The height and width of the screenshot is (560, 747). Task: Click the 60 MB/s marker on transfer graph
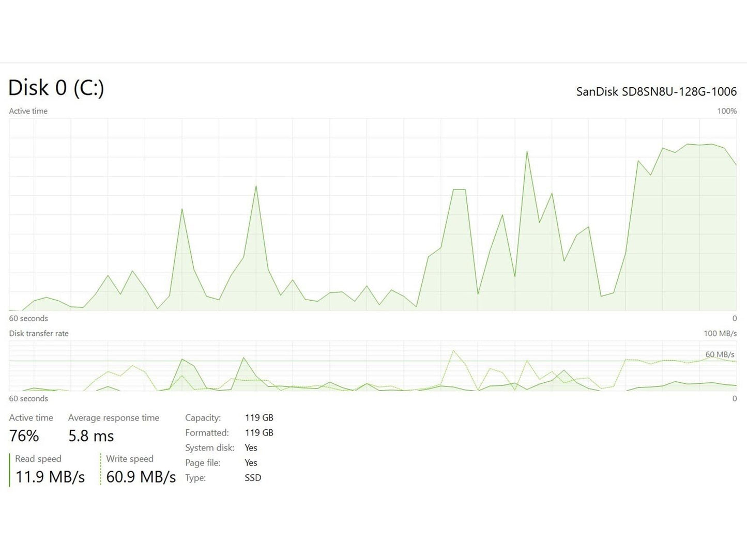[720, 354]
